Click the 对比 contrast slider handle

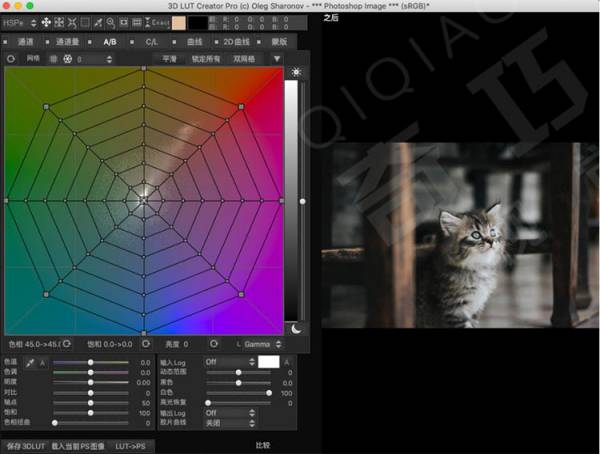point(91,392)
